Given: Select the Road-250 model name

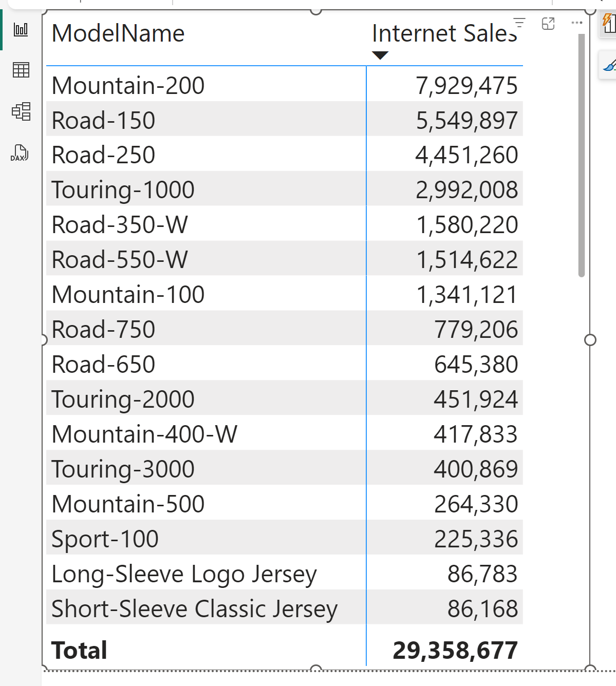Looking at the screenshot, I should tap(104, 156).
